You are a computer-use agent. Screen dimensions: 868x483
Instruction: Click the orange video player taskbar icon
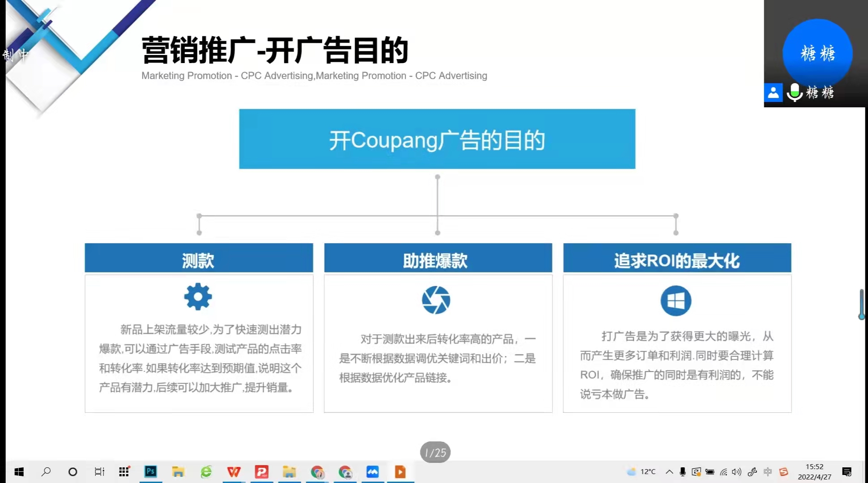[400, 471]
